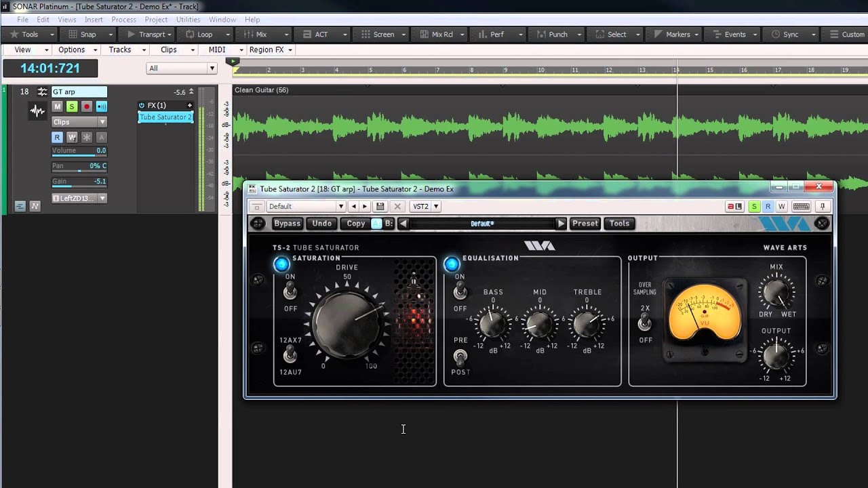868x488 pixels.
Task: Adjust the track Gain slider
Action: coord(79,182)
